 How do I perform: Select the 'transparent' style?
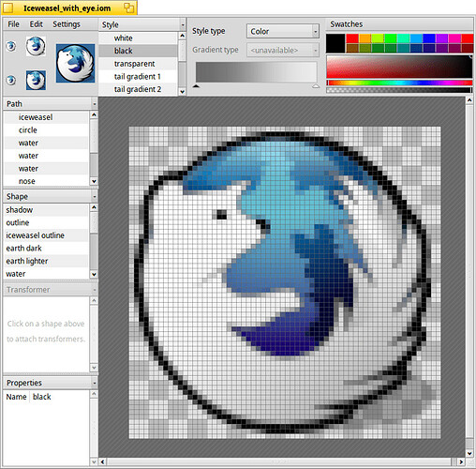[139, 64]
